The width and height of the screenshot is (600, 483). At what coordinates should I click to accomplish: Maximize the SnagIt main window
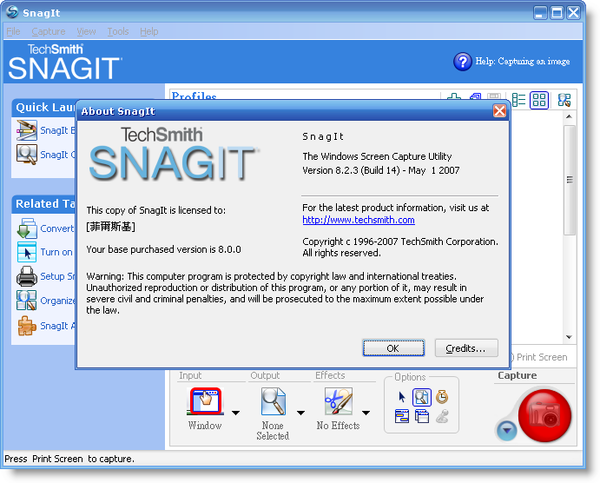click(x=557, y=13)
